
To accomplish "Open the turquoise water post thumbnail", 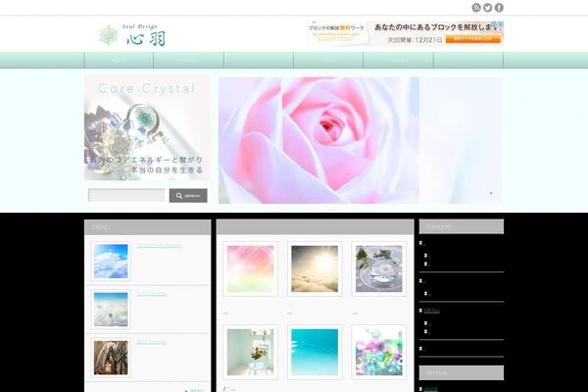I will [x=315, y=352].
